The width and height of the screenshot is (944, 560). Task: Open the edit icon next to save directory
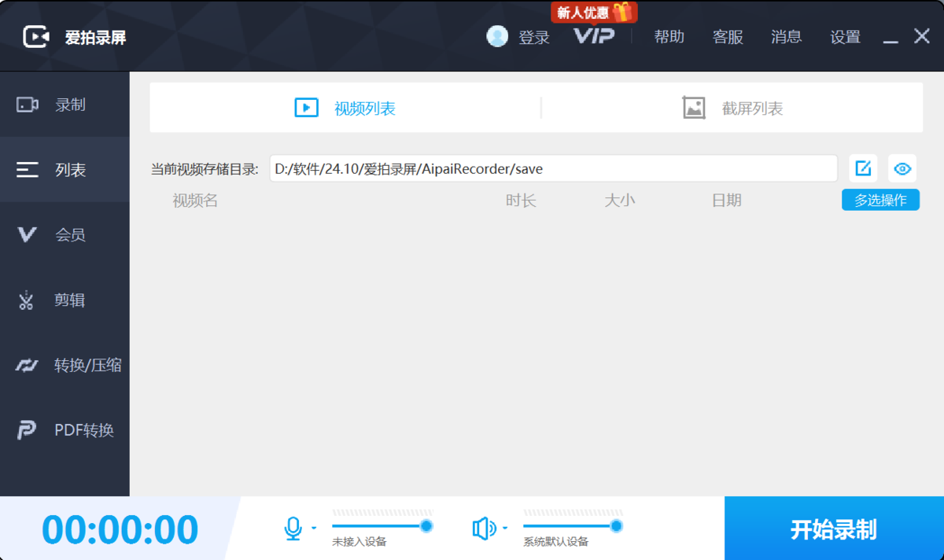point(863,168)
